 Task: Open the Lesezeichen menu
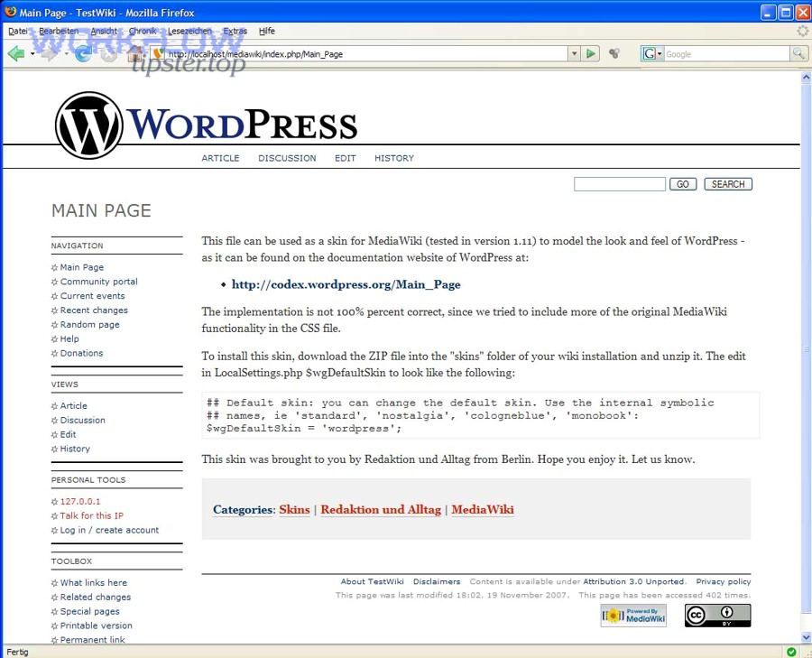click(x=189, y=31)
